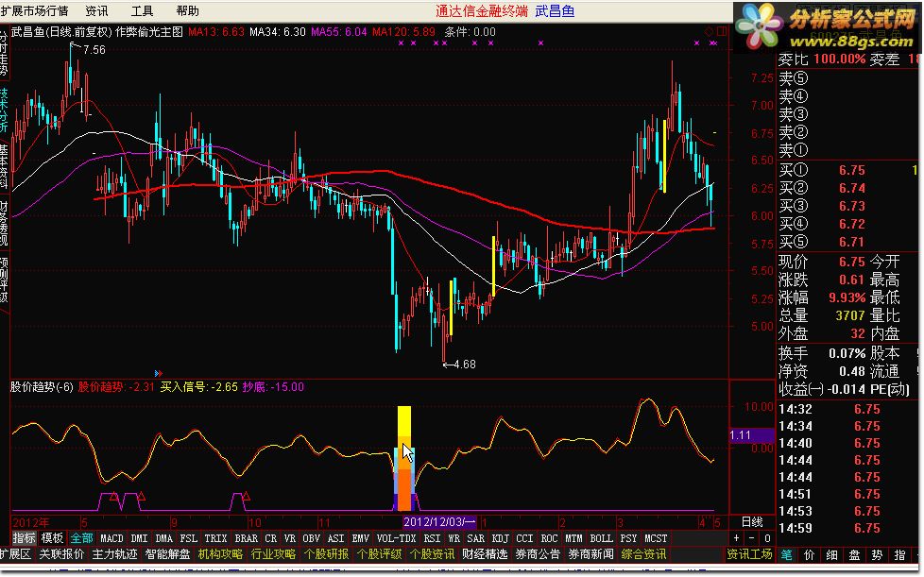Click the plus zoom-in button below 日线
The image size is (924, 577).
click(736, 537)
